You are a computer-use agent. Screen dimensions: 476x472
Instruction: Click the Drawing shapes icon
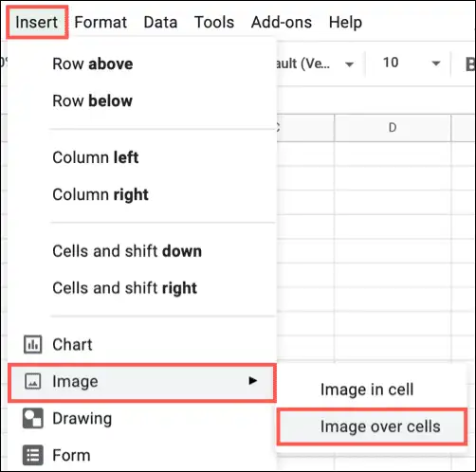coord(32,418)
